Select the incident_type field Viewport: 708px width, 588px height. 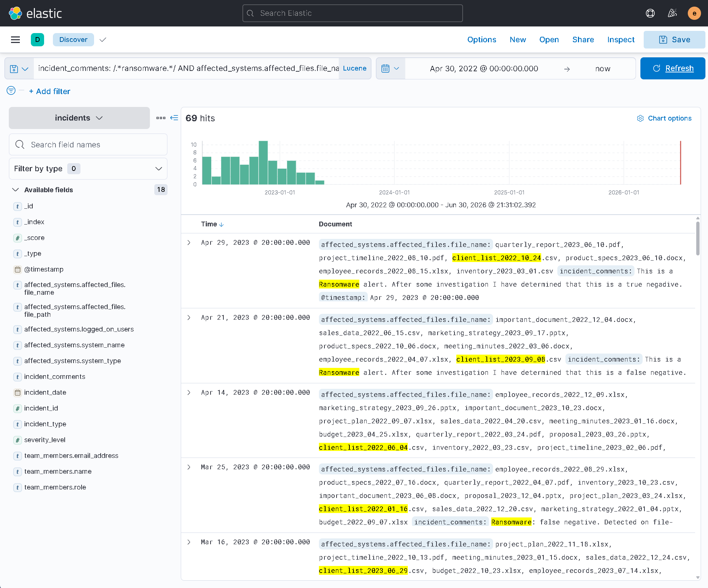[x=45, y=424]
